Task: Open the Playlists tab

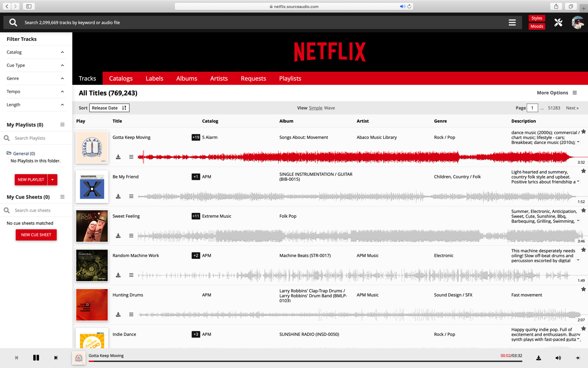Action: click(290, 78)
